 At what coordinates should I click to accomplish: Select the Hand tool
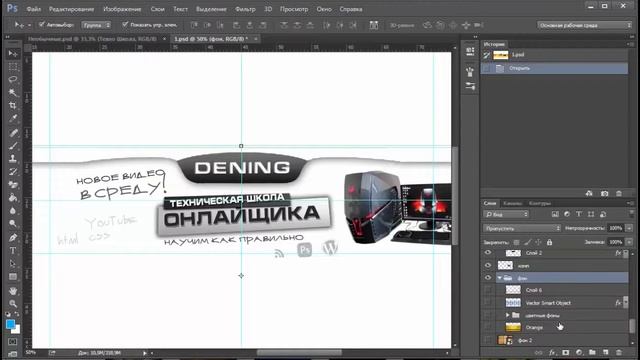point(13,291)
